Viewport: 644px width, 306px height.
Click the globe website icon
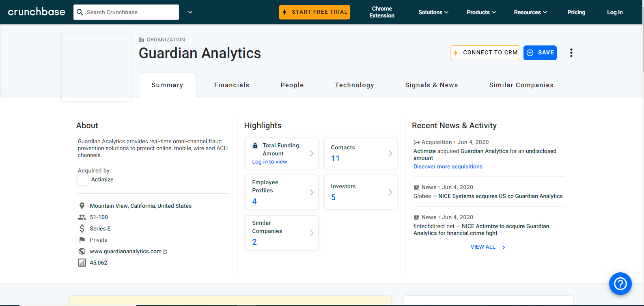click(x=82, y=251)
